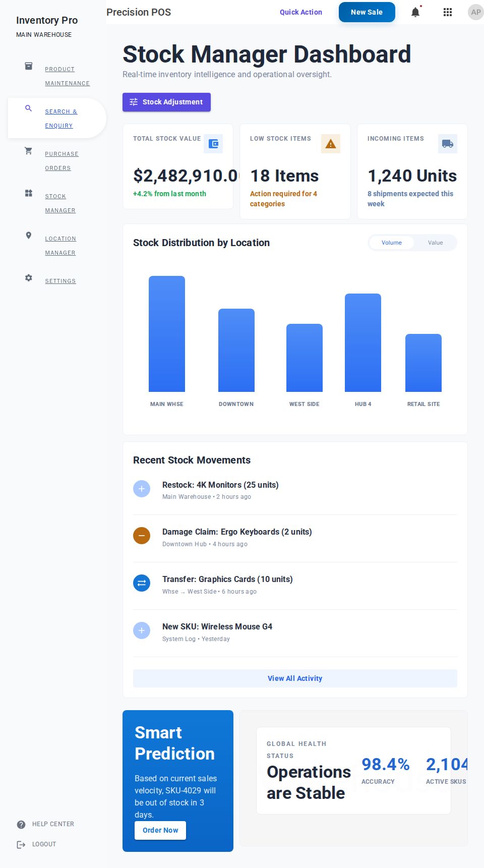484x868 pixels.
Task: Click '8 shipments expected this week' text
Action: (410, 199)
